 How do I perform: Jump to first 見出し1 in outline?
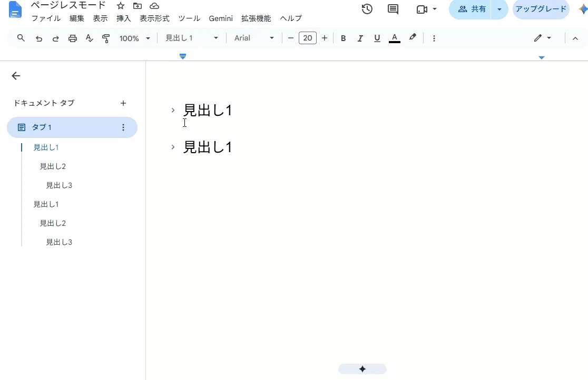(46, 148)
